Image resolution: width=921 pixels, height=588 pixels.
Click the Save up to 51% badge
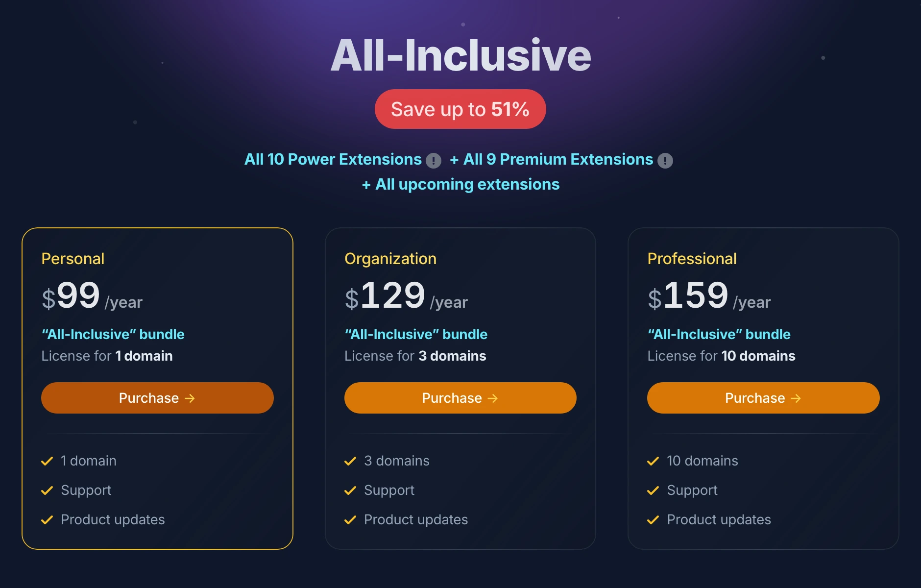[x=460, y=109]
